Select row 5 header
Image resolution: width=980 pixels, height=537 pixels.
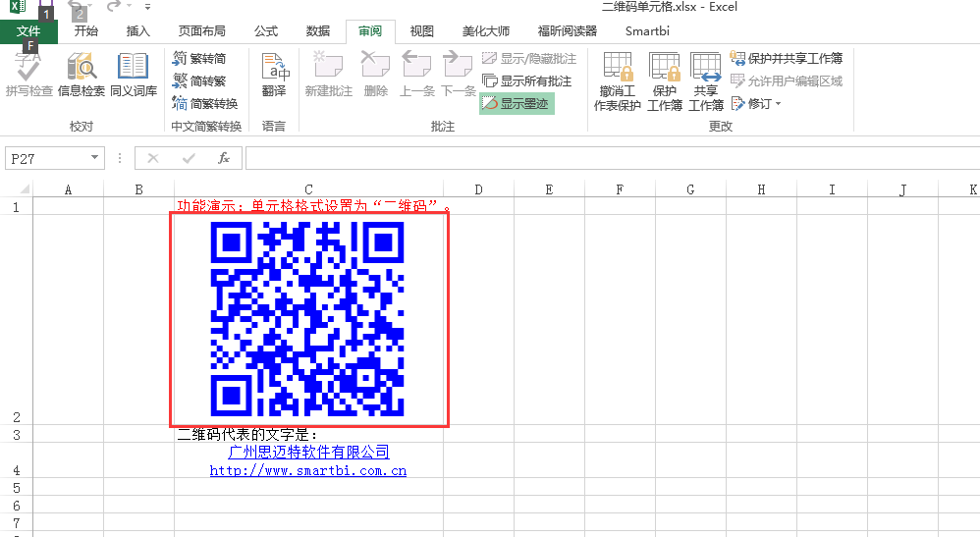coord(17,488)
